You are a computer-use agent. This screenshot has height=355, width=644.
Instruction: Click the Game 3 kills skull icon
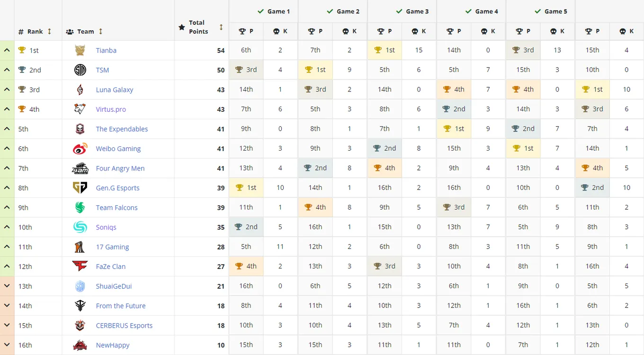pos(415,31)
